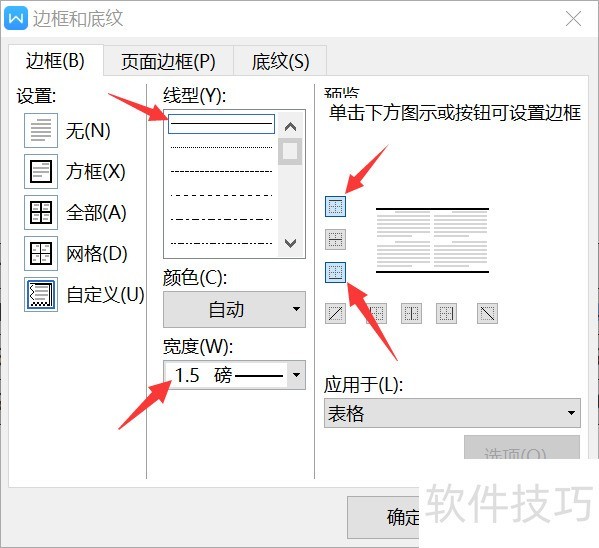Open the 应用于(L) dropdown showing 表格
Image resolution: width=599 pixels, height=548 pixels.
[452, 413]
